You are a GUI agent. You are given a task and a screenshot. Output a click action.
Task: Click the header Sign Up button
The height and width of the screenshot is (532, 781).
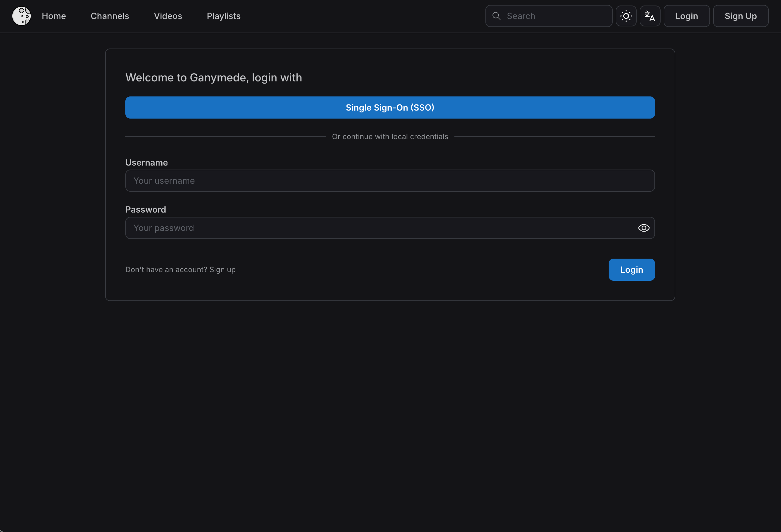[x=741, y=16]
